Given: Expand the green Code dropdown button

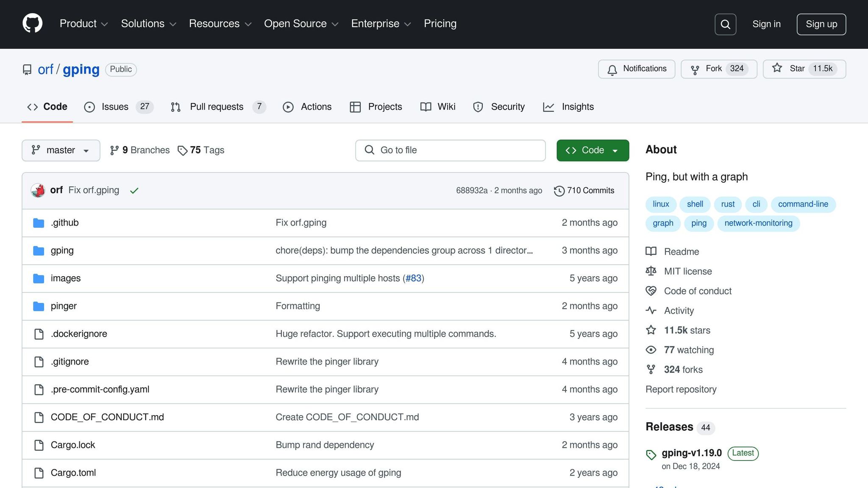Looking at the screenshot, I should point(593,150).
